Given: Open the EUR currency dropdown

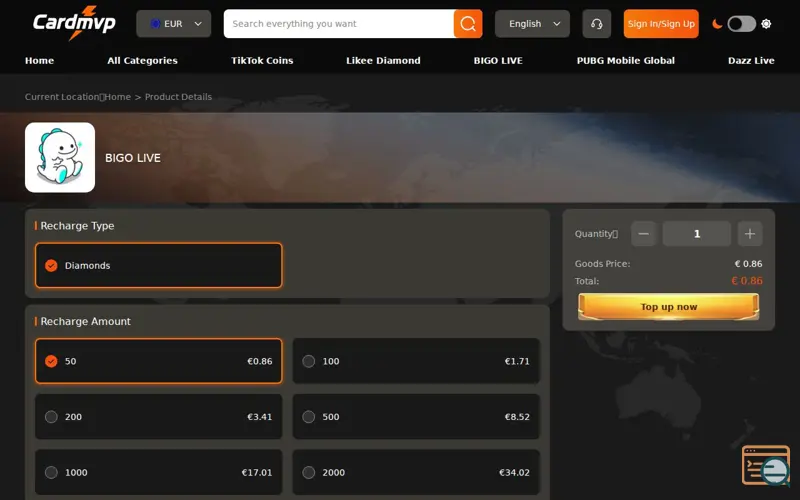Looking at the screenshot, I should [173, 23].
